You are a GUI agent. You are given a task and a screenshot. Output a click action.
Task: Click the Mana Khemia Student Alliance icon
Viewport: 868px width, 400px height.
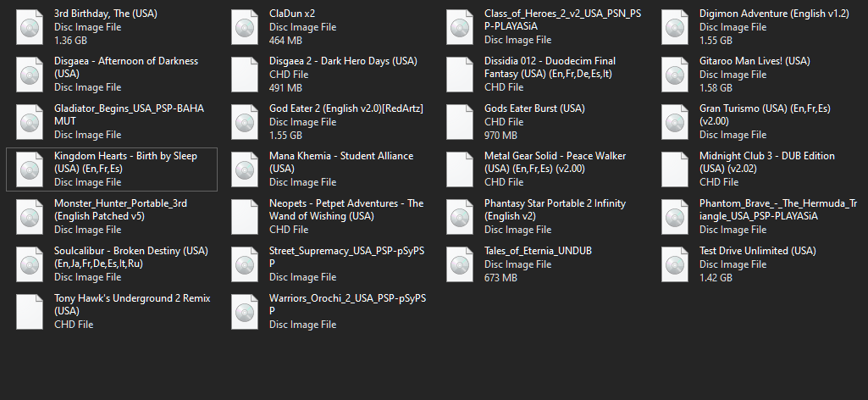pos(245,169)
